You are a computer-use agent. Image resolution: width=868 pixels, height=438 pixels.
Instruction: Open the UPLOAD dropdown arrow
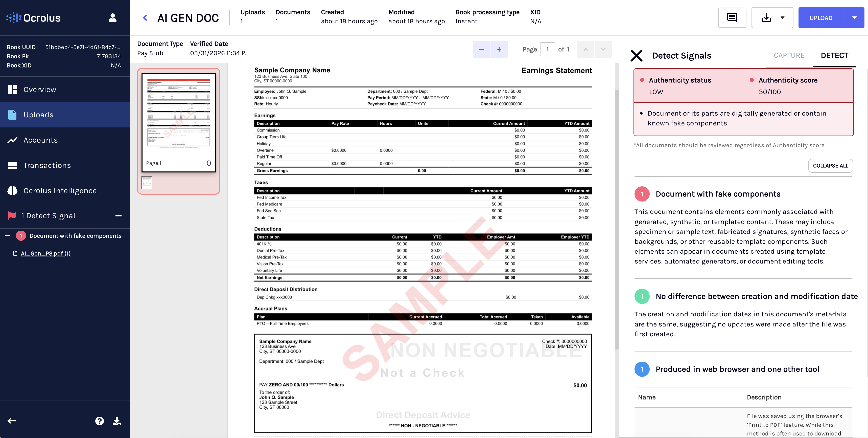click(x=854, y=17)
